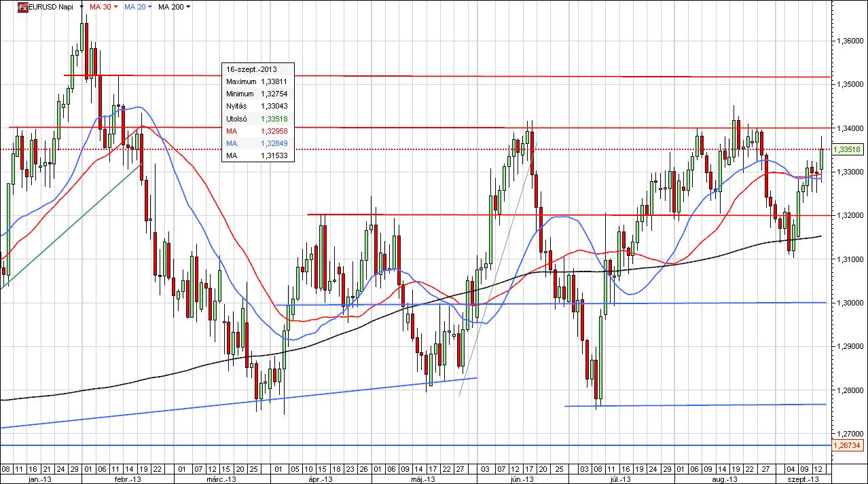Click the Fx chart logo icon
This screenshot has width=868, height=484.
click(x=22, y=7)
